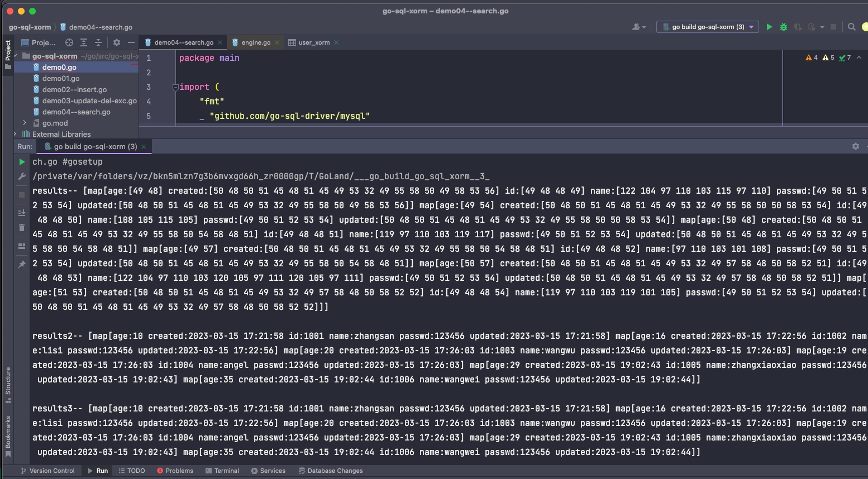Click the 'package main' line in editor

click(209, 58)
